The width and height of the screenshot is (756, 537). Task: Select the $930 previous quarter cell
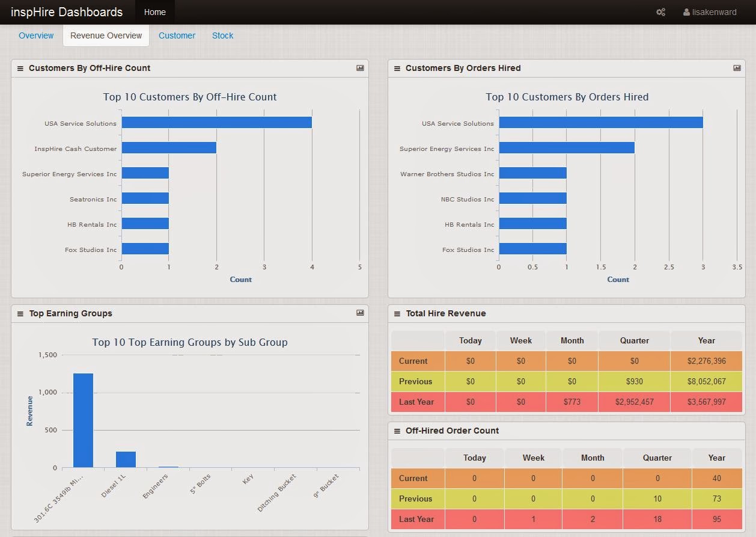[635, 381]
